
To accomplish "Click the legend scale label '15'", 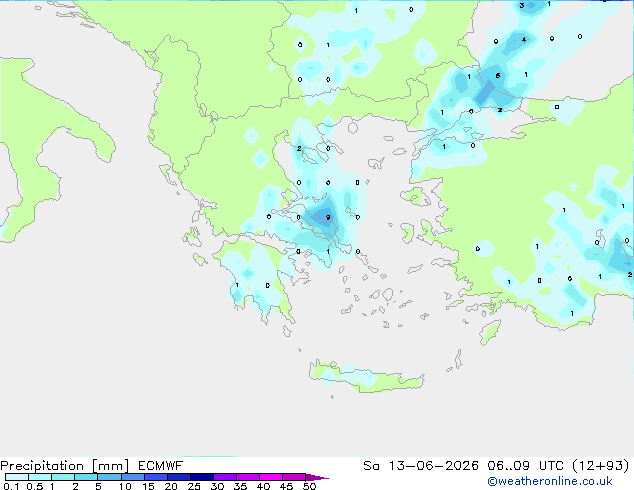I will tap(148, 486).
